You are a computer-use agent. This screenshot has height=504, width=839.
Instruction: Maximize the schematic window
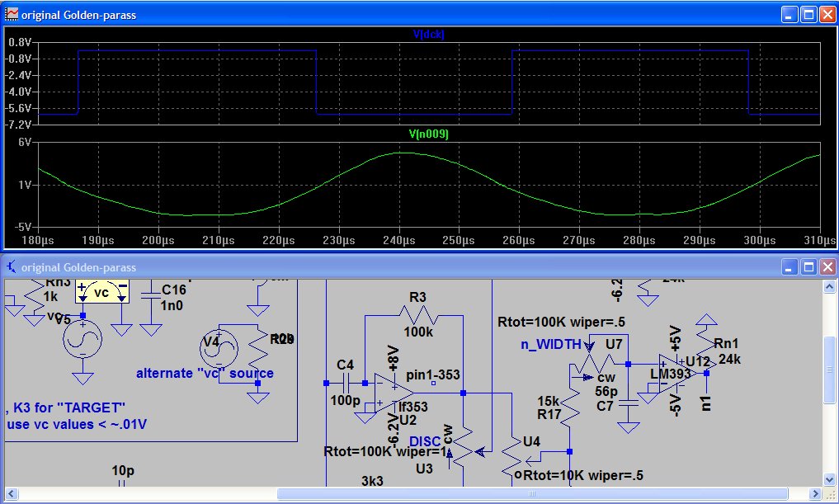click(x=808, y=267)
